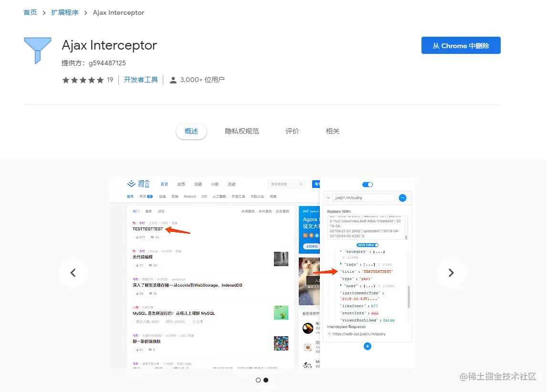
Task: Click the provider name g594487125
Action: tap(107, 63)
